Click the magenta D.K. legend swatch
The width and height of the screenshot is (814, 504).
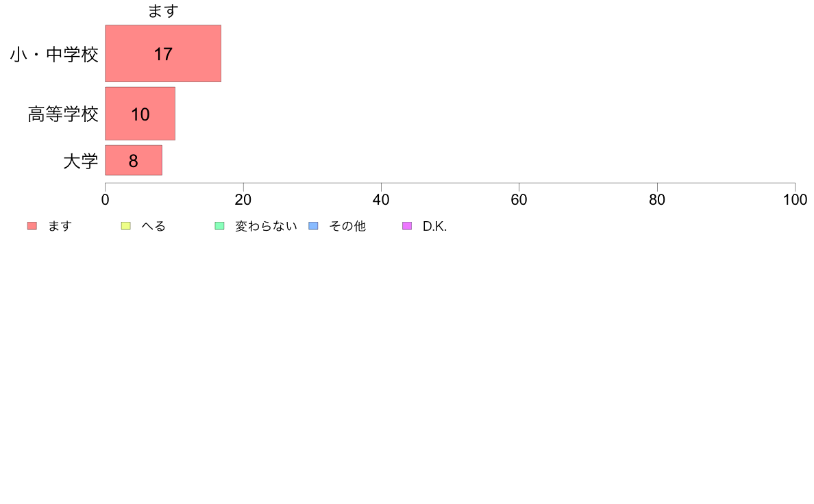407,226
